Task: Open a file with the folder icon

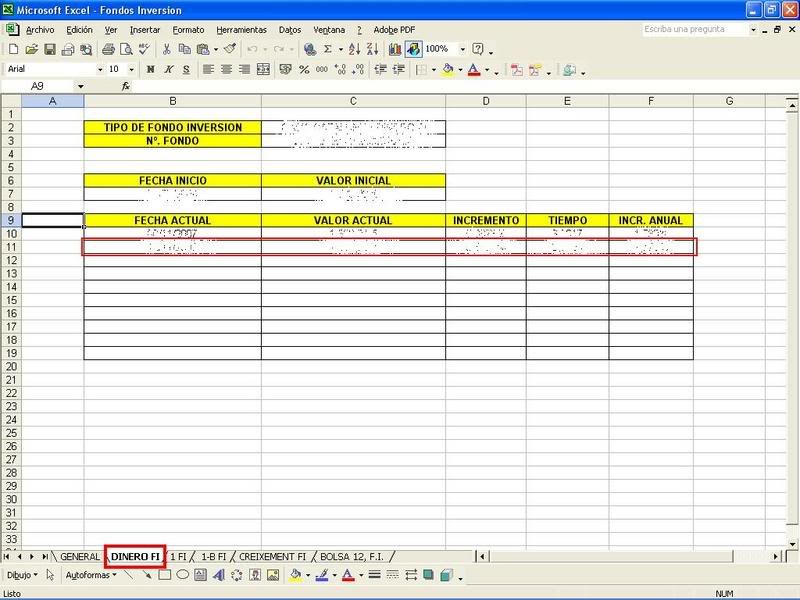Action: [x=32, y=49]
